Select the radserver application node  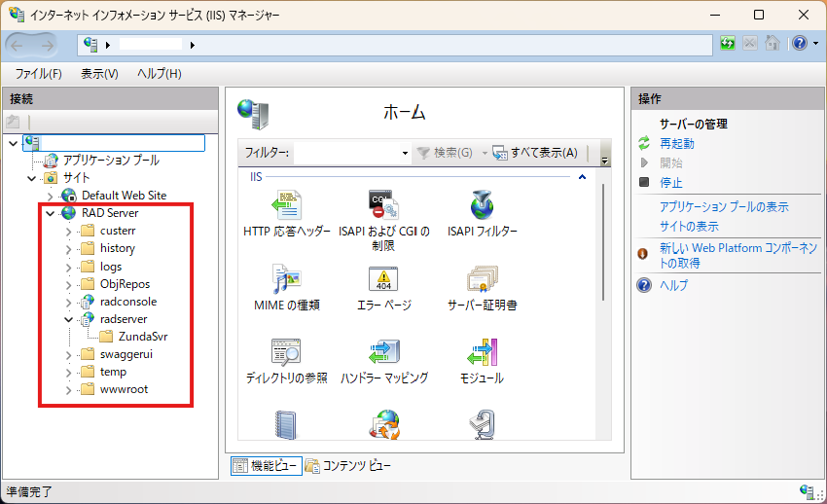click(124, 319)
